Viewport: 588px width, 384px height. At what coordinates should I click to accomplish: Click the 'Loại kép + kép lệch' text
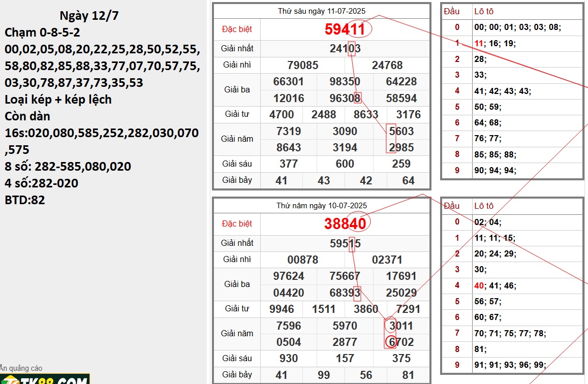[58, 100]
